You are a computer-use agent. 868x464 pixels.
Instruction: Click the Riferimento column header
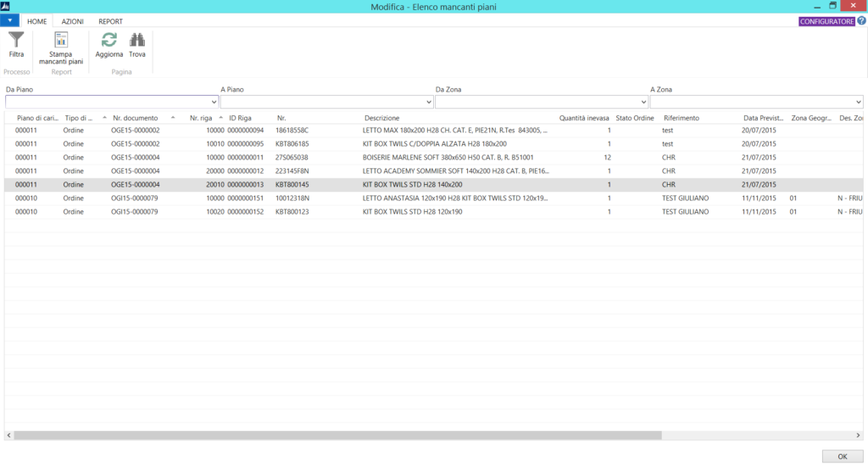(682, 118)
